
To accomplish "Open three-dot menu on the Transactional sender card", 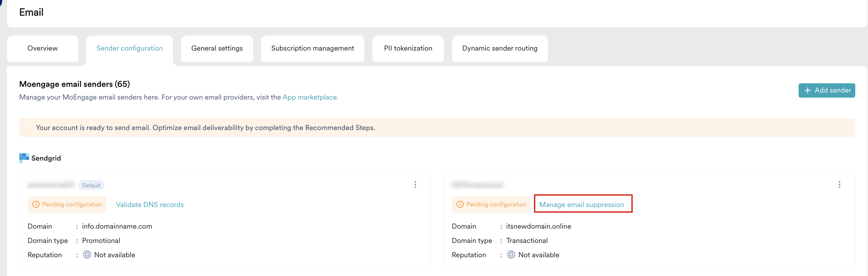I will point(839,184).
